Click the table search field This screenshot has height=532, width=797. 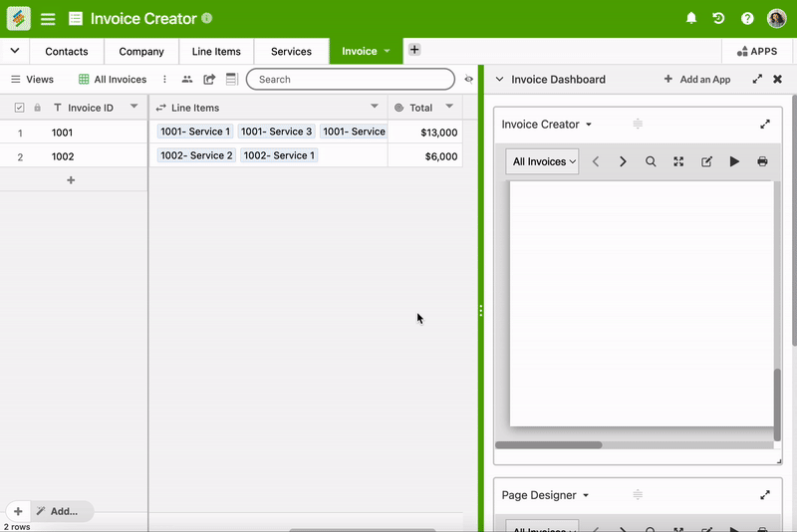pos(351,80)
